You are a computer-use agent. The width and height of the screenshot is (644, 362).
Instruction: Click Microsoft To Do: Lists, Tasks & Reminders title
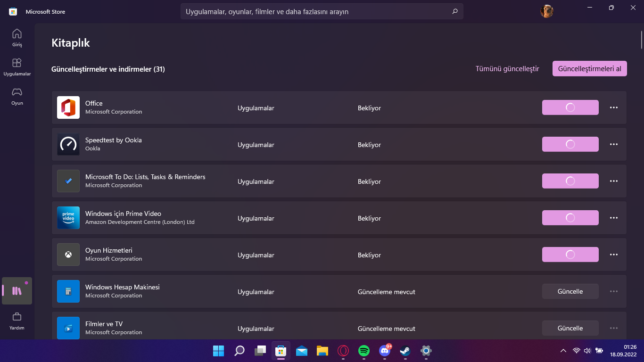[145, 177]
